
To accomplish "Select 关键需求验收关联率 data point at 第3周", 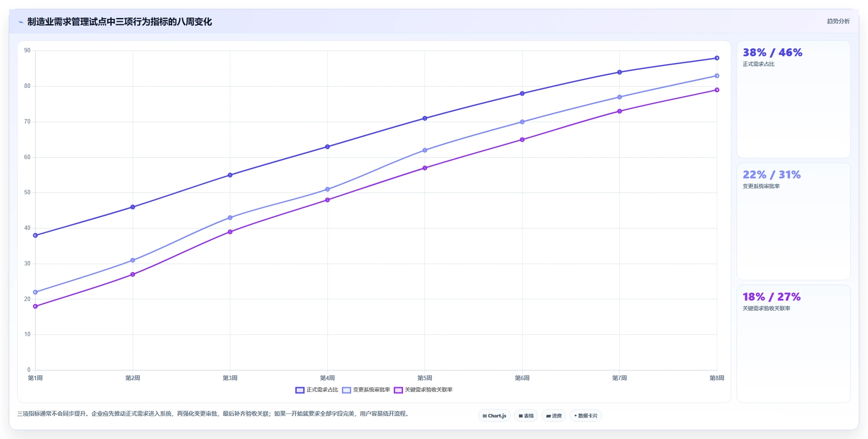I will coord(230,232).
